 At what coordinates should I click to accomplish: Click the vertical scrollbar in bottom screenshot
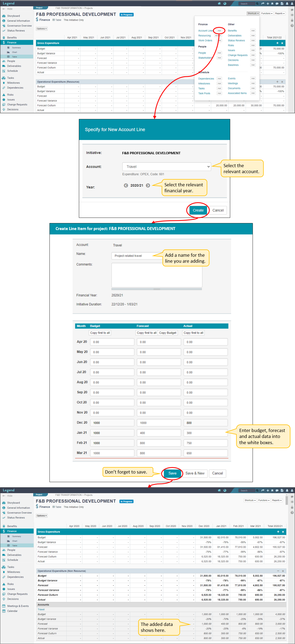[287, 500]
